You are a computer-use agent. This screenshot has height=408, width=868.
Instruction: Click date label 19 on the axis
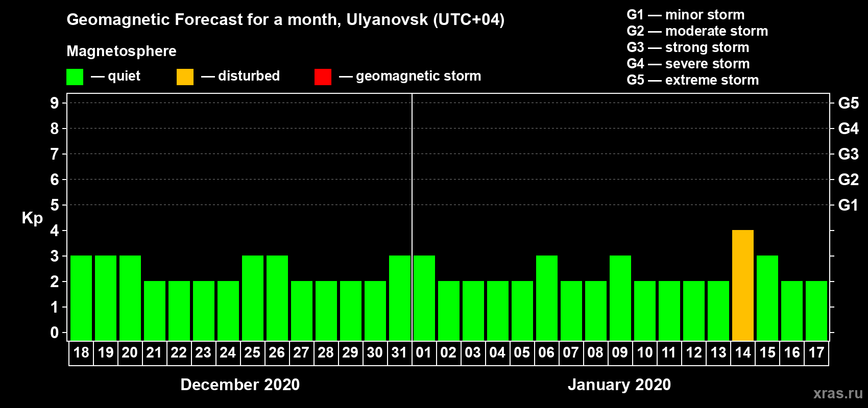click(106, 352)
